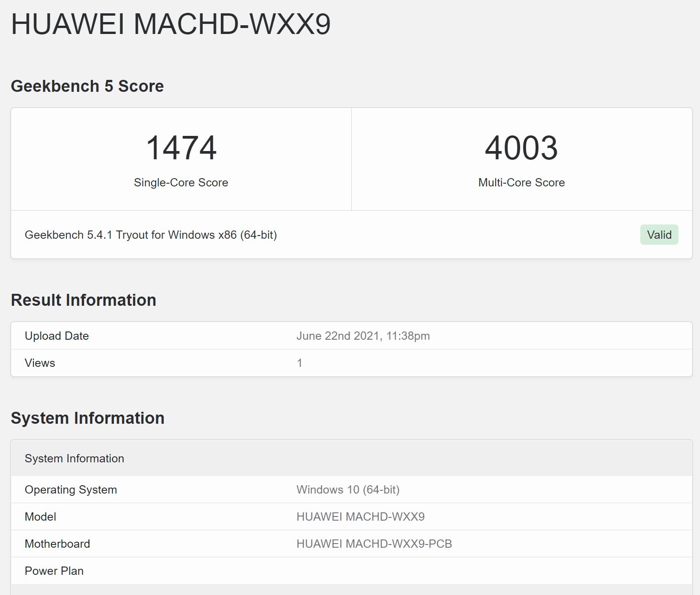Click the HUAWEI MACHD-WXX9-PCB motherboard value
The height and width of the screenshot is (595, 700).
(x=374, y=544)
